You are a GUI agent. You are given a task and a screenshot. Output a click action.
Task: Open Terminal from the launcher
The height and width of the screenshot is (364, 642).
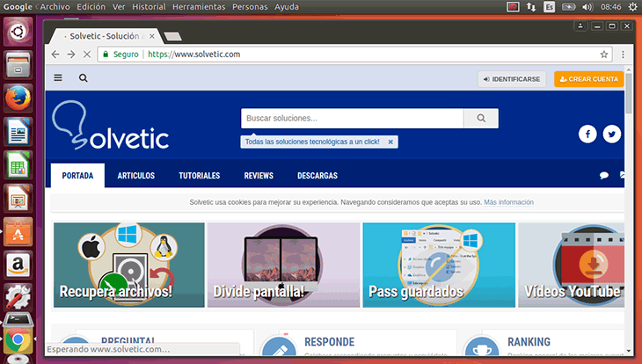(x=18, y=320)
